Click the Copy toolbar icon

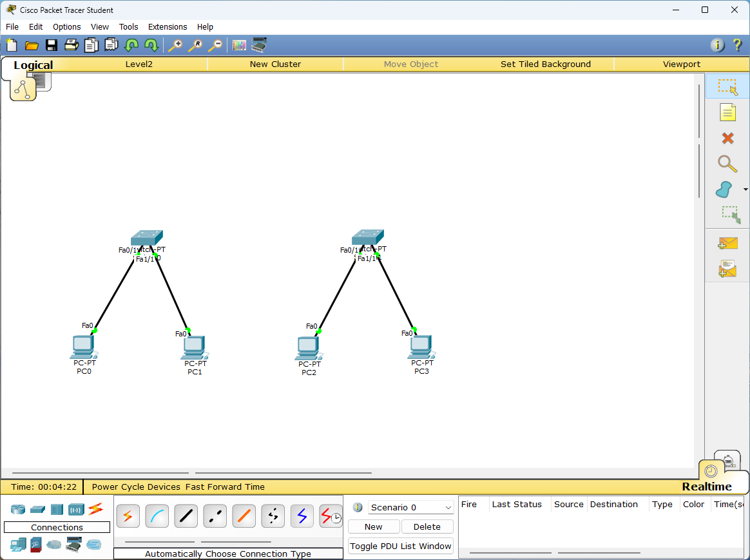[91, 45]
